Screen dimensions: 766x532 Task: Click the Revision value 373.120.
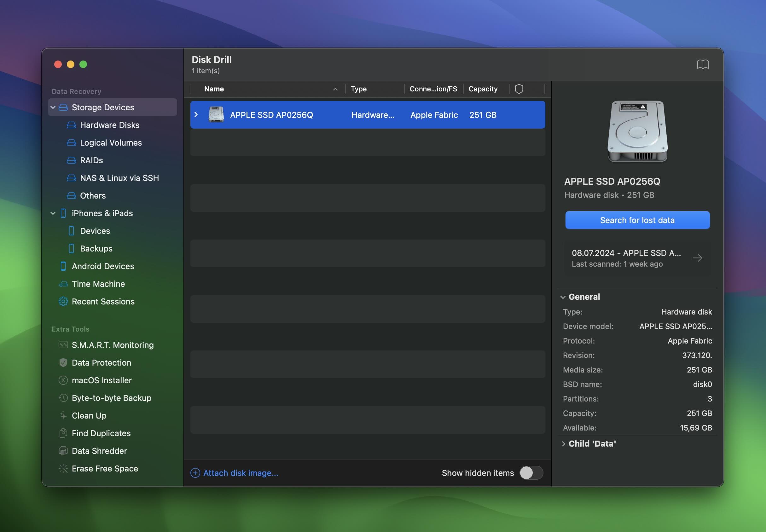[x=697, y=355]
